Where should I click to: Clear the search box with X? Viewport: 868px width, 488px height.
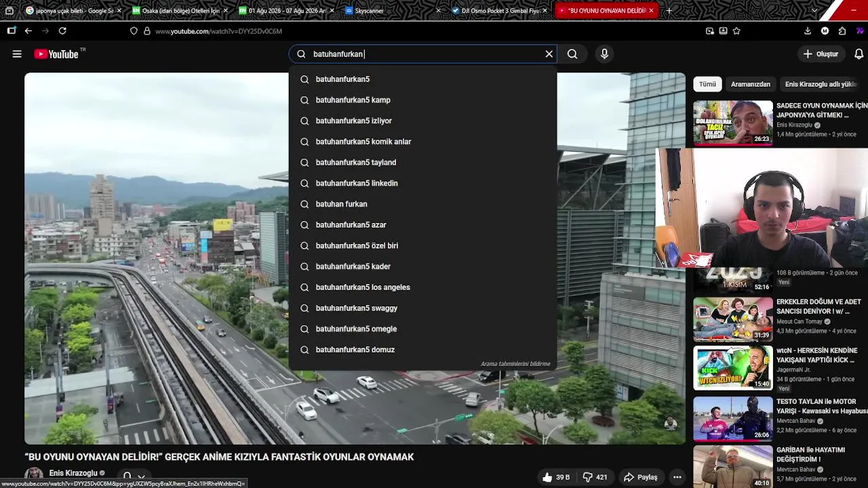click(549, 54)
